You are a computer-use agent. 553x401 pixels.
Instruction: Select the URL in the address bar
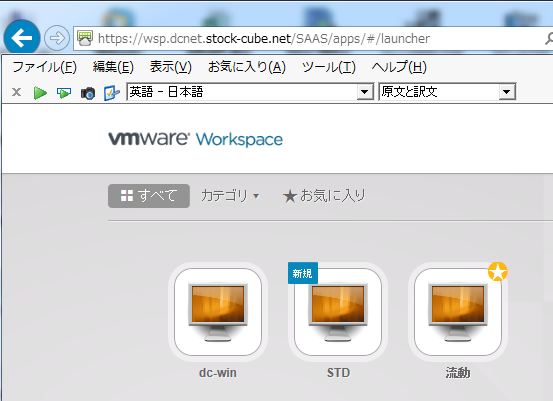(264, 38)
